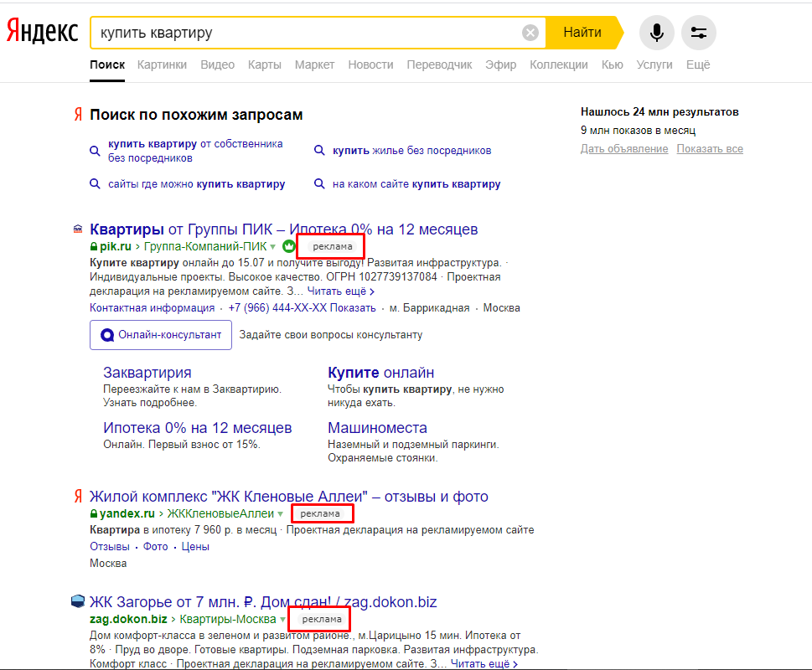Expand Читать ещё in the ЖК Загорье snippet
The height and width of the screenshot is (670, 812).
tap(484, 664)
